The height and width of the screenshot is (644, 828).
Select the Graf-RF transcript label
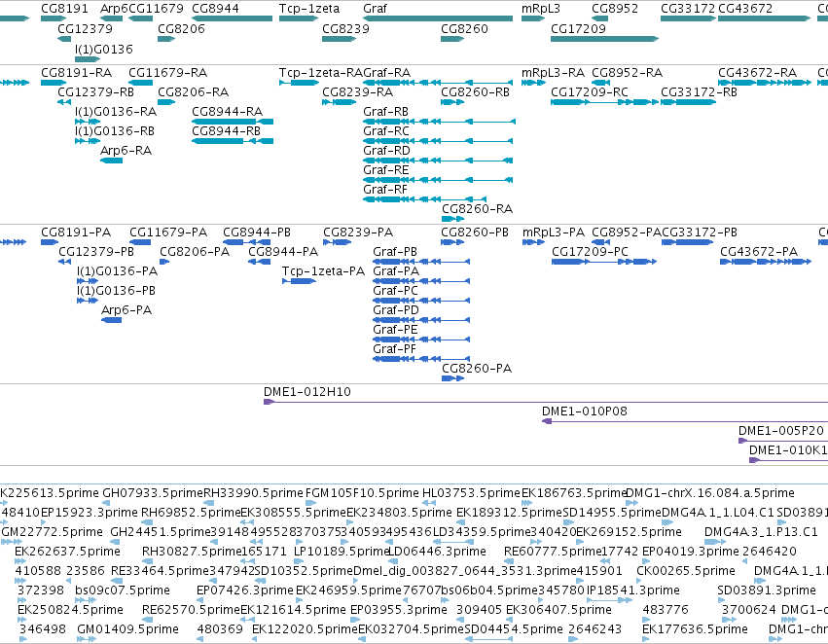click(385, 189)
